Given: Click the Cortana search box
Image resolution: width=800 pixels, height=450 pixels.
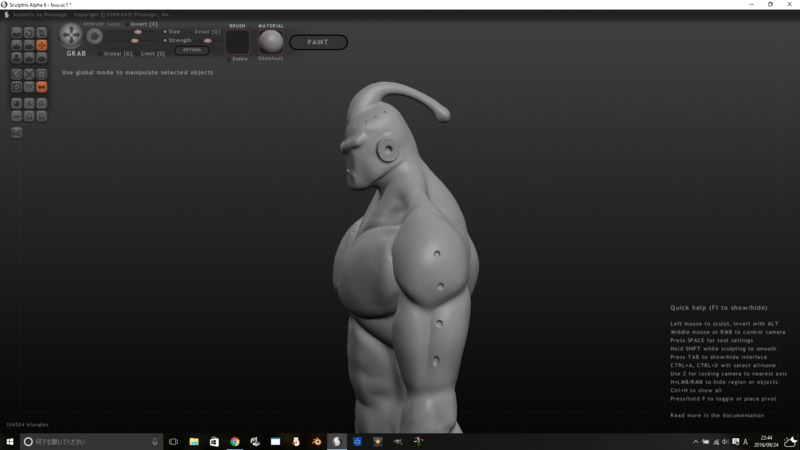Looking at the screenshot, I should point(92,442).
